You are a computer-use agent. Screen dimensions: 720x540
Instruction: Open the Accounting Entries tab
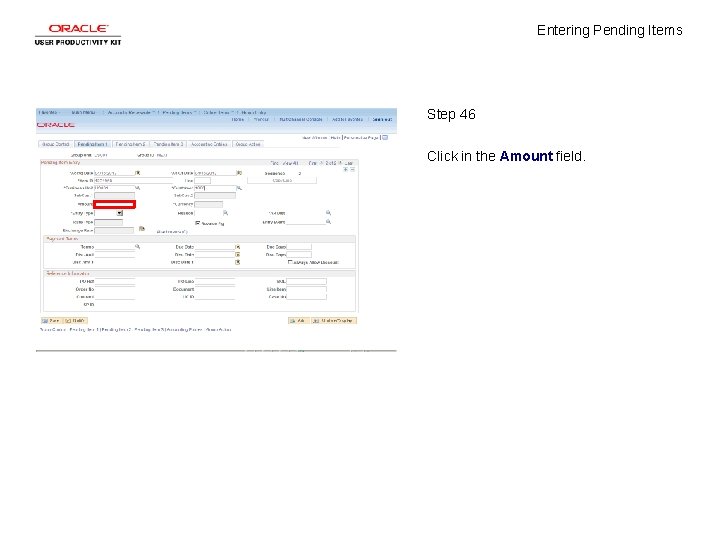(x=209, y=144)
